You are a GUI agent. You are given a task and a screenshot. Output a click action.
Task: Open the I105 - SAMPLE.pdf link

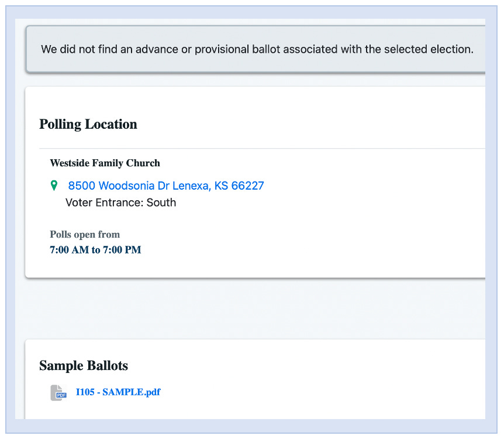point(118,392)
